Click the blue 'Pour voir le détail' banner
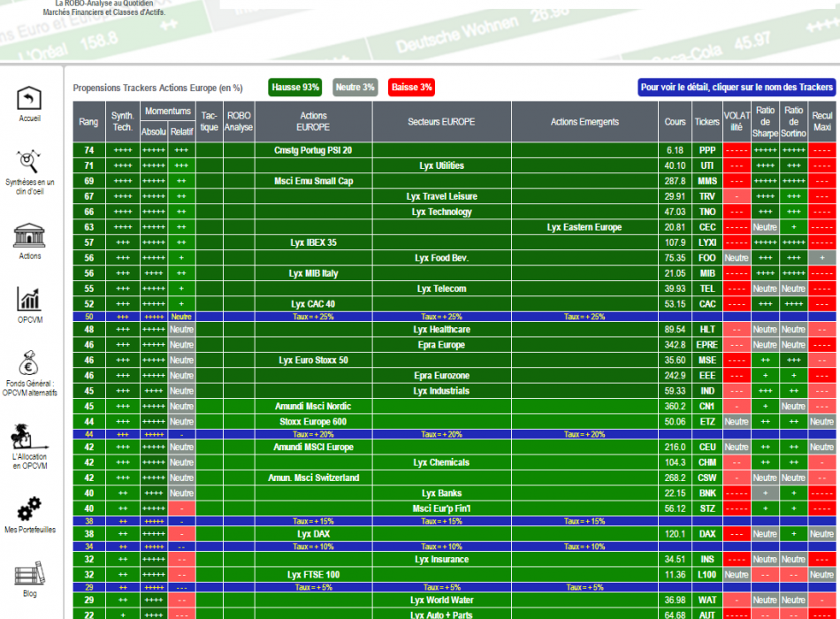The image size is (840, 619). [737, 88]
